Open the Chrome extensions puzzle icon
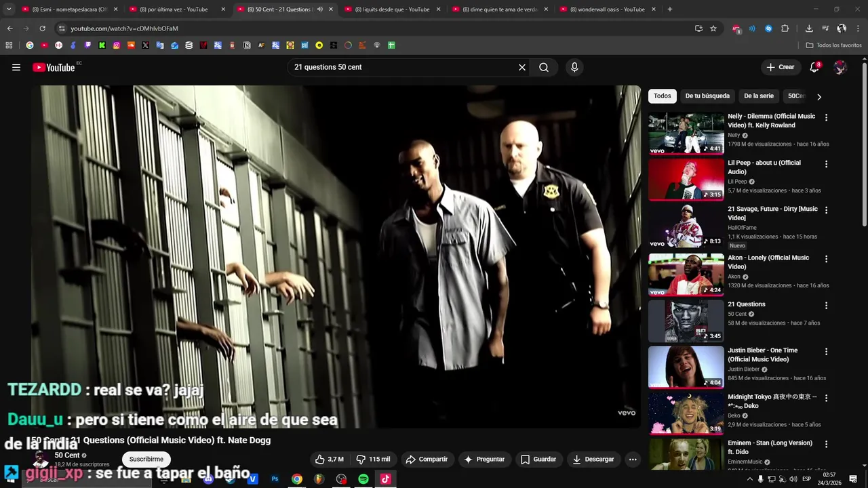This screenshot has height=488, width=868. coord(785,28)
